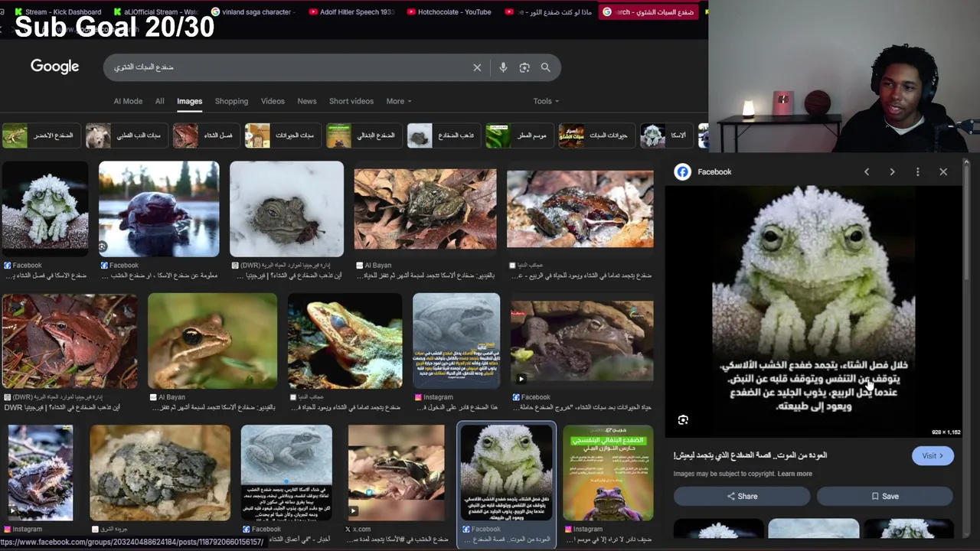The width and height of the screenshot is (980, 551).
Task: Open green poster with purple frog thumbnail
Action: pos(608,472)
